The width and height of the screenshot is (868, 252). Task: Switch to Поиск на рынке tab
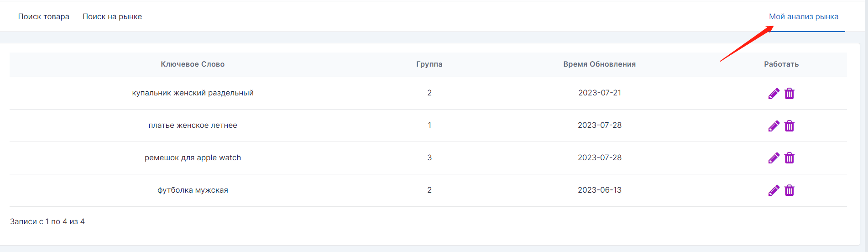pos(112,16)
